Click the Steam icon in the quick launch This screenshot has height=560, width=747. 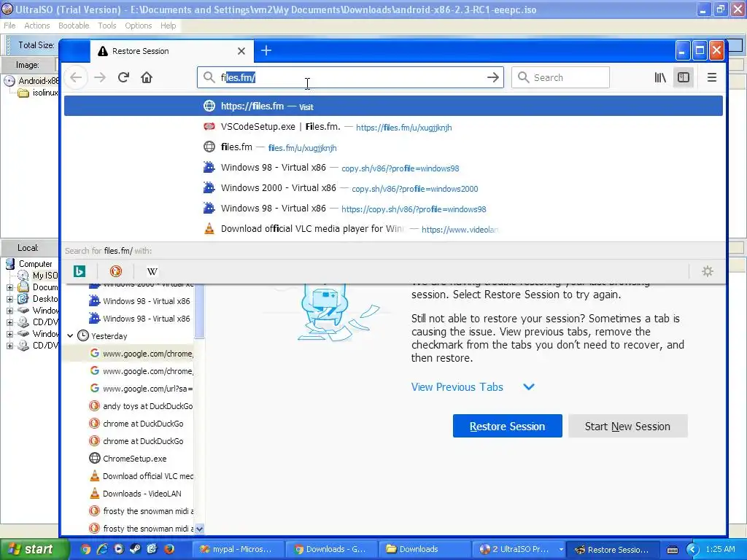[135, 549]
